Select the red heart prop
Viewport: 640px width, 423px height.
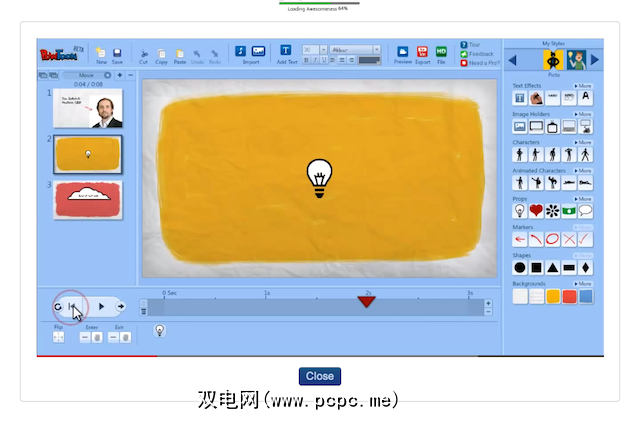coord(536,211)
